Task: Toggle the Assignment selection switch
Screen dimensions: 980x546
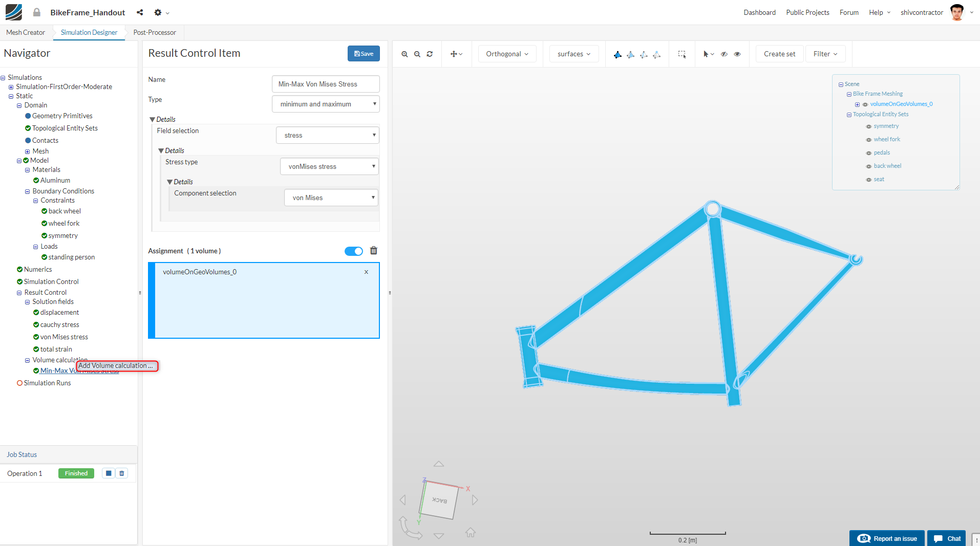Action: 354,251
